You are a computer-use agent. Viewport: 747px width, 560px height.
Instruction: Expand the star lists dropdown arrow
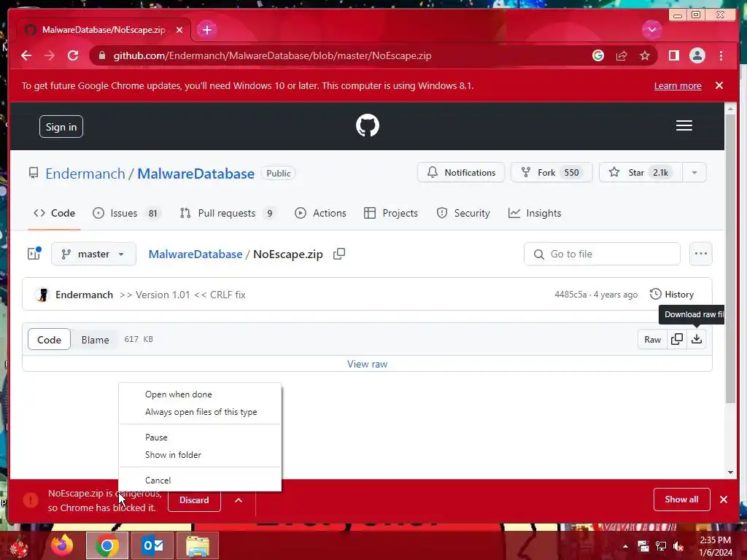click(694, 172)
